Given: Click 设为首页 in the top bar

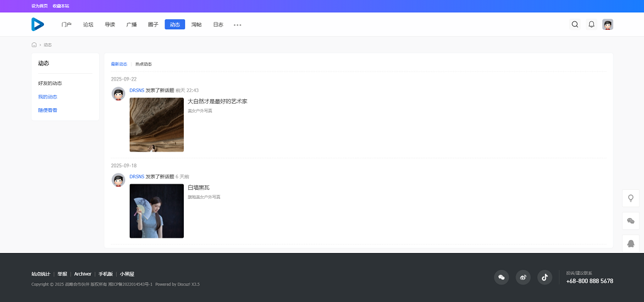Looking at the screenshot, I should 39,6.
